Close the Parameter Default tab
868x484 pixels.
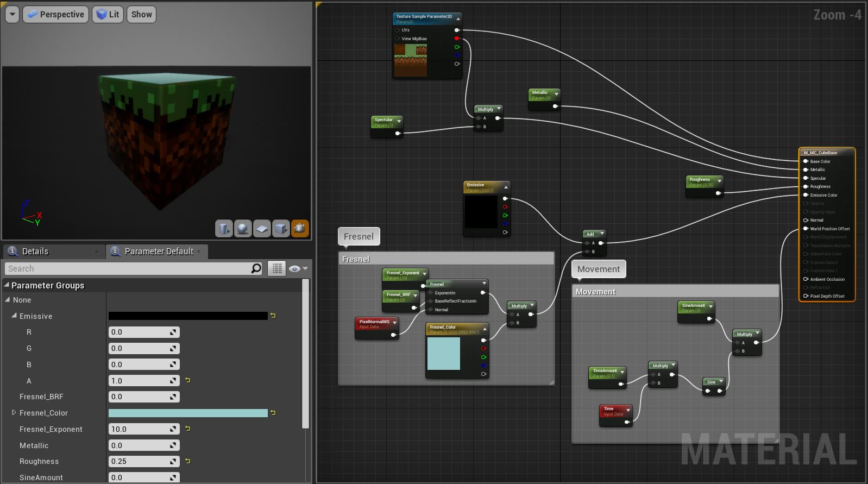tap(199, 251)
